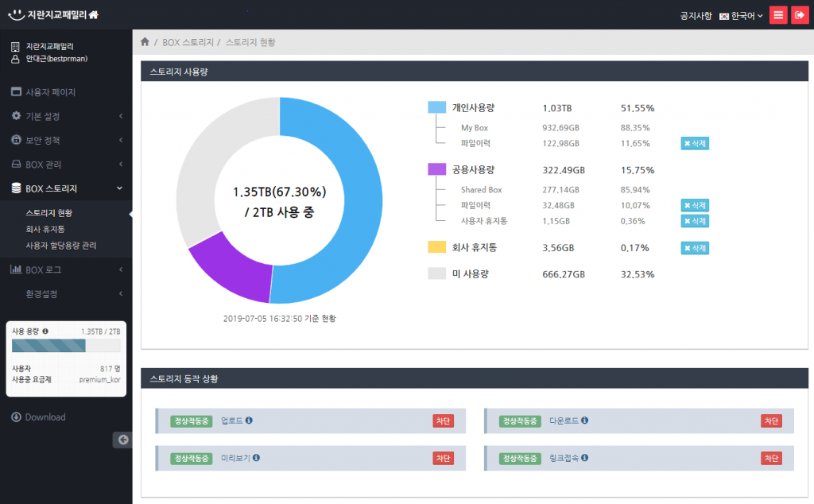Expand the 보안 정책 sidebar menu
The width and height of the screenshot is (814, 504).
(66, 140)
